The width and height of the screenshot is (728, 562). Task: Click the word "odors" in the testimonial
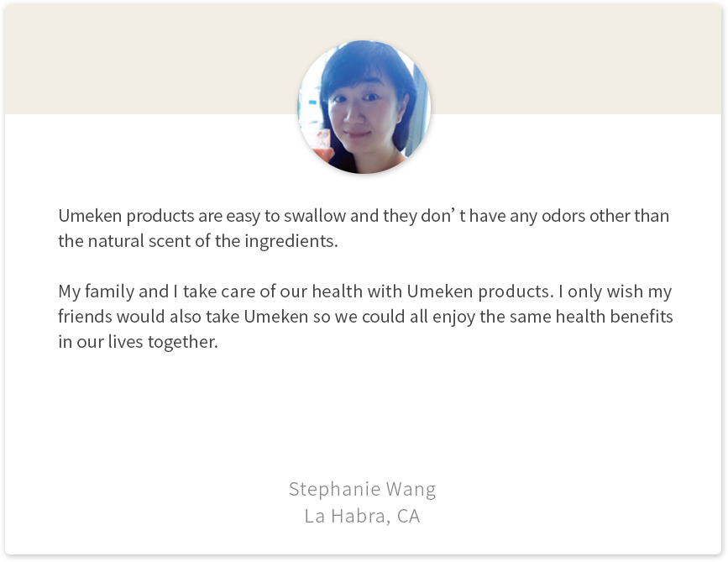pos(557,216)
